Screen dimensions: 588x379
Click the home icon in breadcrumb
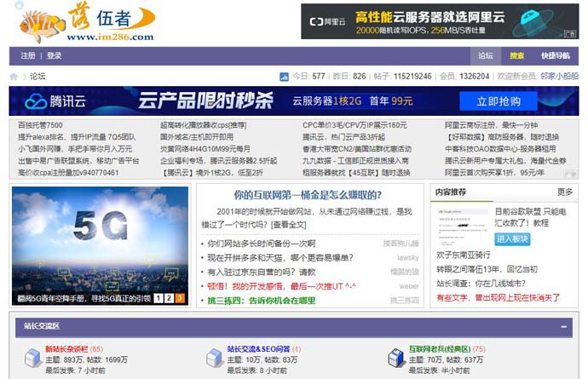pos(14,77)
